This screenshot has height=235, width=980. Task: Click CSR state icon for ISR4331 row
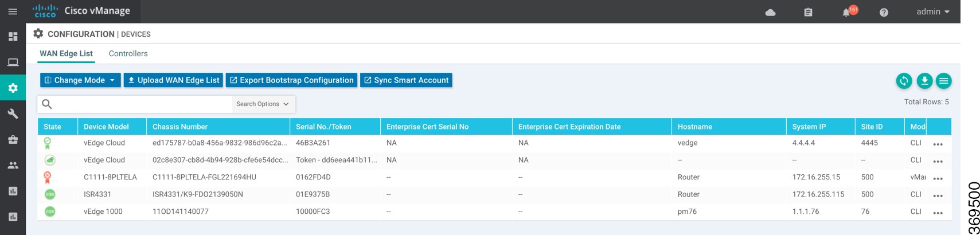50,194
